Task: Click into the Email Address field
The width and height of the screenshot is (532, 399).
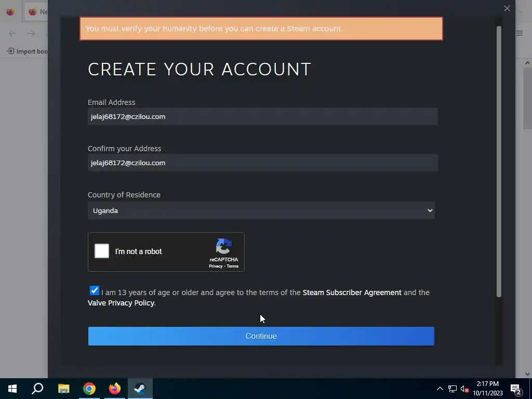Action: (x=262, y=116)
